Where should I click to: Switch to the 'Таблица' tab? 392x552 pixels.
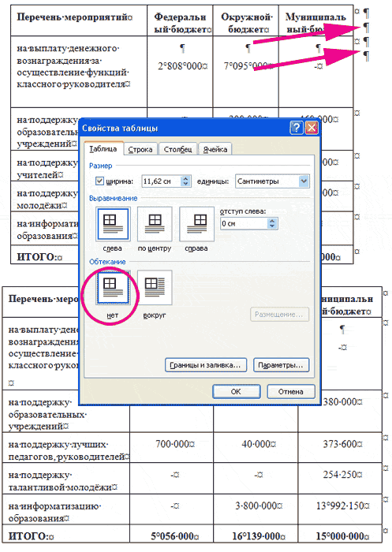tap(103, 149)
